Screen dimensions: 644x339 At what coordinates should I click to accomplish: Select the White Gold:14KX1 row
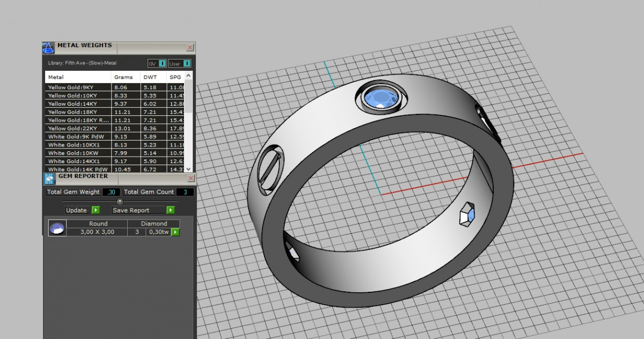72,161
